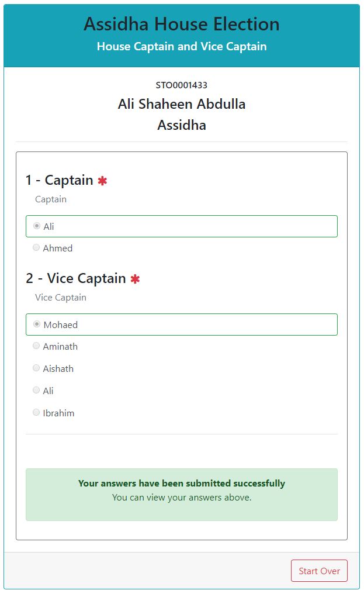Select Ali under Vice Captain options

pos(36,391)
